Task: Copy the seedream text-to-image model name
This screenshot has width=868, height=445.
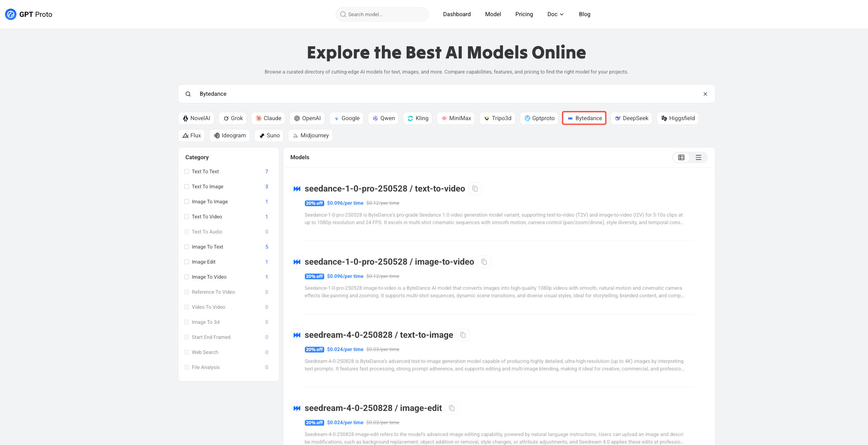Action: click(x=463, y=335)
